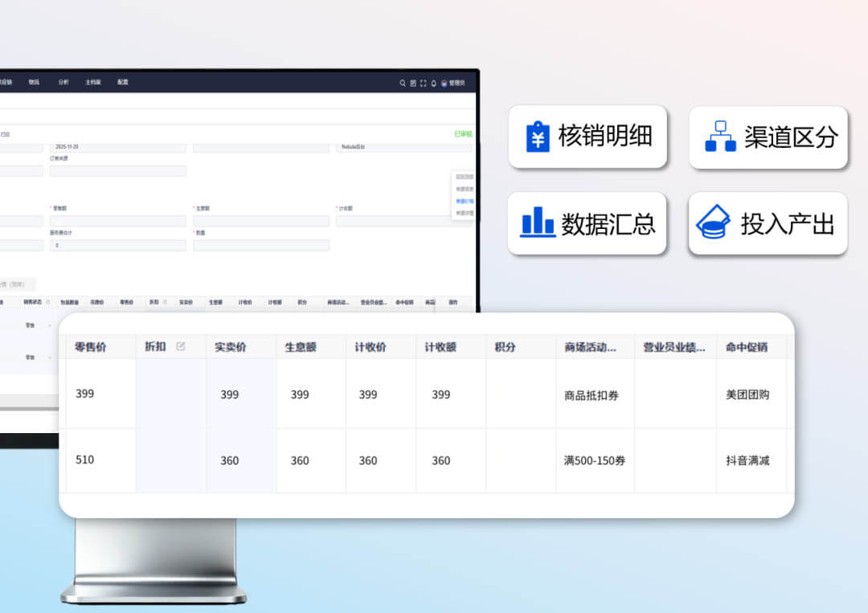Open the notification bell icon
The image size is (868, 613).
(434, 83)
